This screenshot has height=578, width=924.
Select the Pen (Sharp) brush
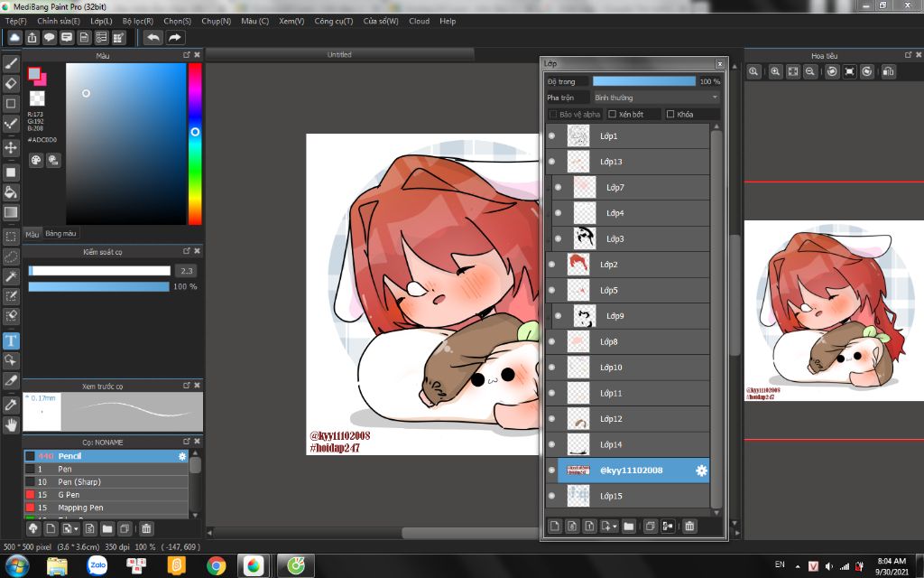tap(106, 482)
